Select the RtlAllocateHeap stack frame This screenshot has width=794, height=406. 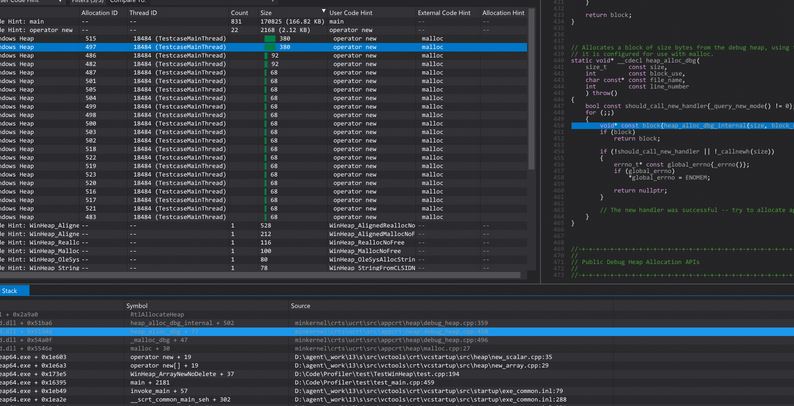[x=397, y=314]
